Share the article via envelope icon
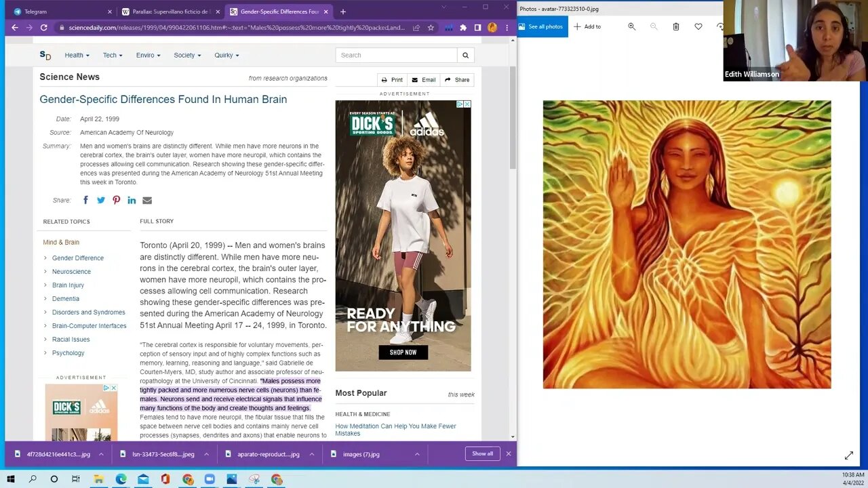This screenshot has width=868, height=488. pyautogui.click(x=147, y=200)
